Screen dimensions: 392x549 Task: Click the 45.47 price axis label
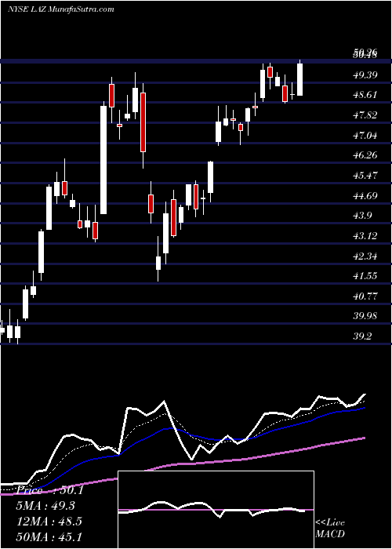(x=365, y=175)
